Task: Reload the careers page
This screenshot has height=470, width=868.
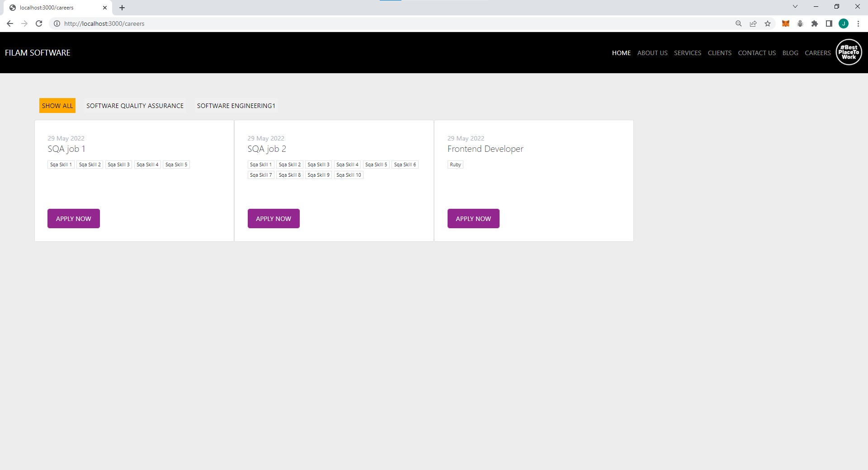Action: tap(39, 23)
